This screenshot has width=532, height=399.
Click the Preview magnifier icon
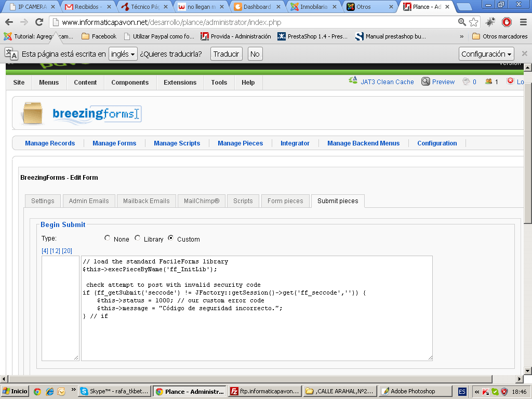click(425, 82)
